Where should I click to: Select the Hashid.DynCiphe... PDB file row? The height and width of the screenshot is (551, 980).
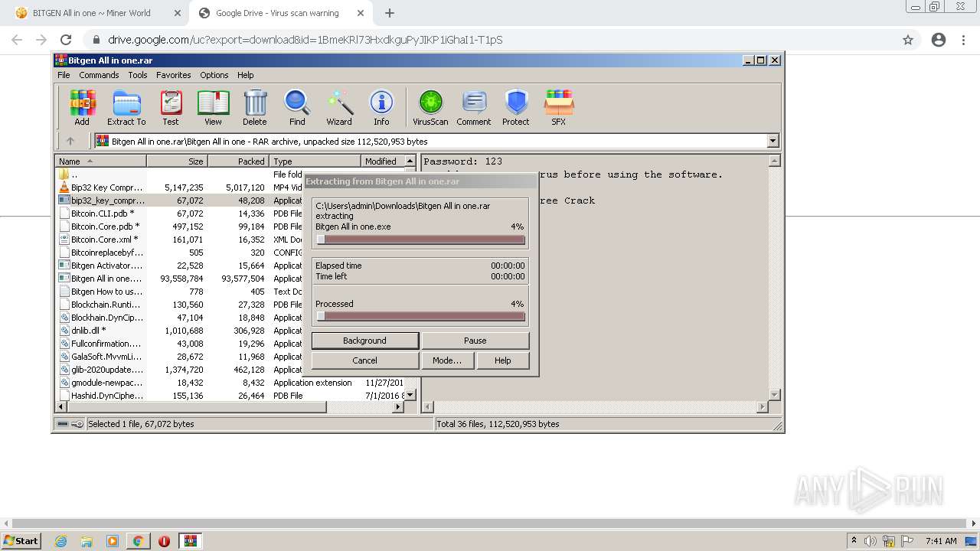pyautogui.click(x=230, y=396)
